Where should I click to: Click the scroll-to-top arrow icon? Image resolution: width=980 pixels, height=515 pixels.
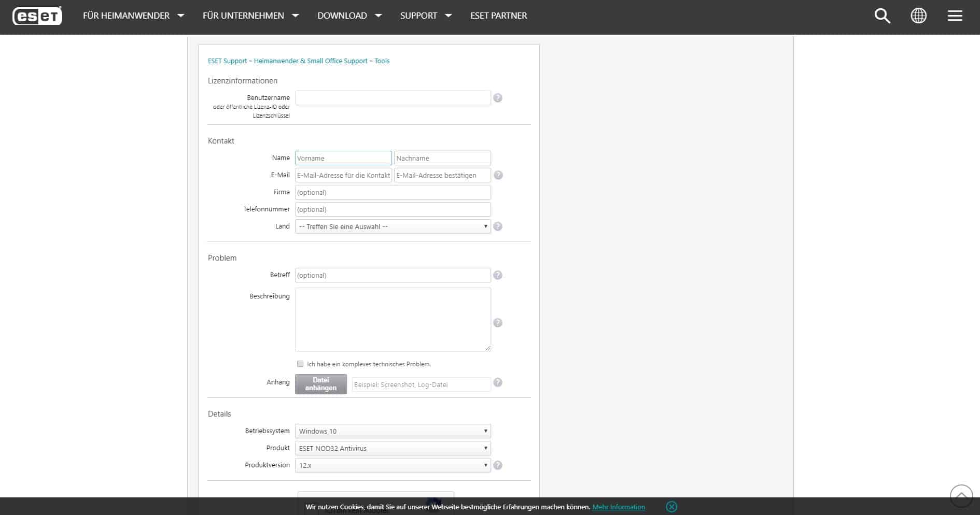coord(961,496)
